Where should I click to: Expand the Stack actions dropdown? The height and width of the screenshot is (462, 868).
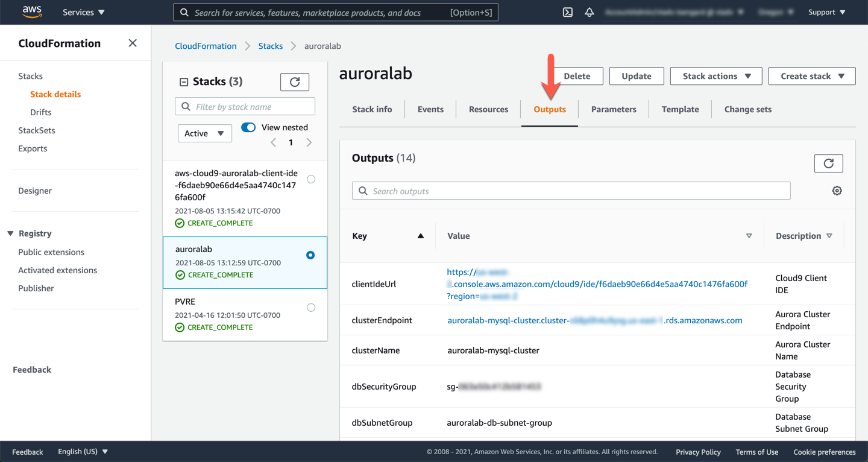[716, 76]
